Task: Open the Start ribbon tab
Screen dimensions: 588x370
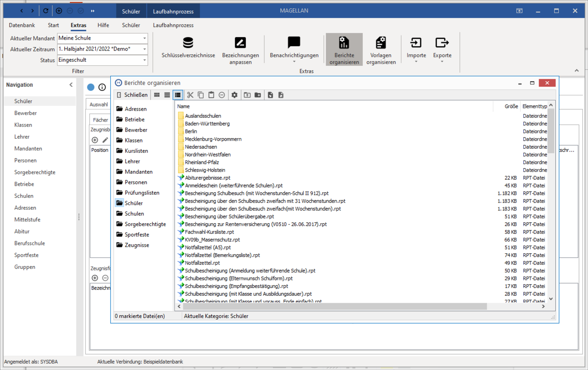Action: pyautogui.click(x=53, y=25)
